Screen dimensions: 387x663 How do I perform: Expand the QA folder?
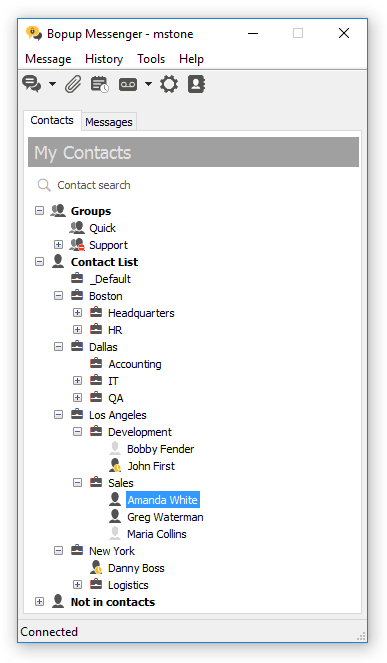(77, 398)
